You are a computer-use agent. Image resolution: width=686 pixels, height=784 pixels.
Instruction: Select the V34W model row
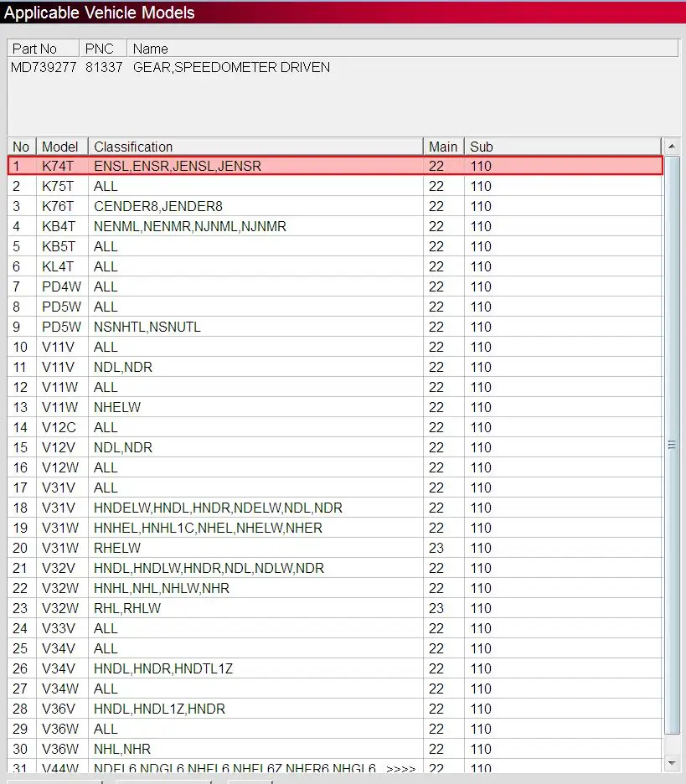coord(335,689)
